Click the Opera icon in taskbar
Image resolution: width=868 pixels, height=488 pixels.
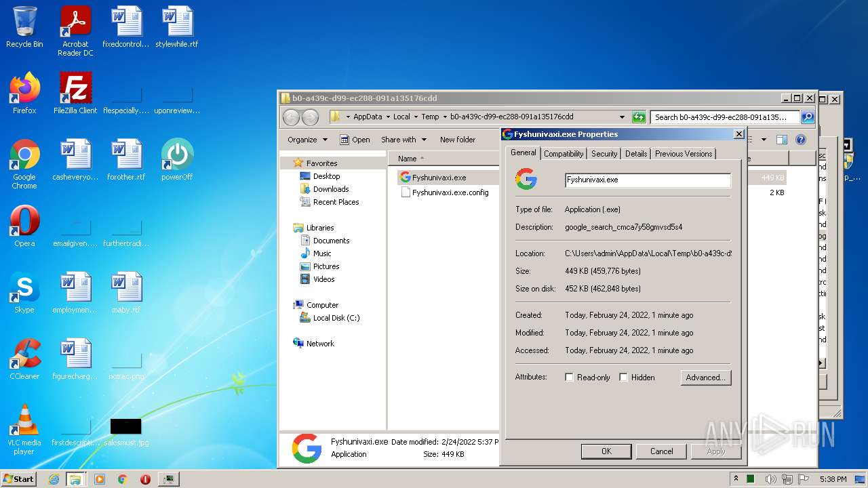pos(145,479)
